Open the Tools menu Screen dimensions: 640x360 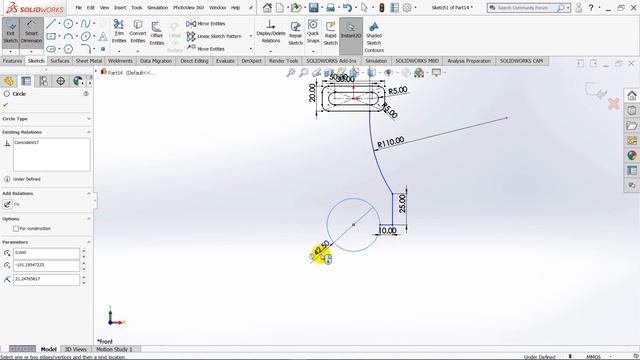tap(136, 7)
